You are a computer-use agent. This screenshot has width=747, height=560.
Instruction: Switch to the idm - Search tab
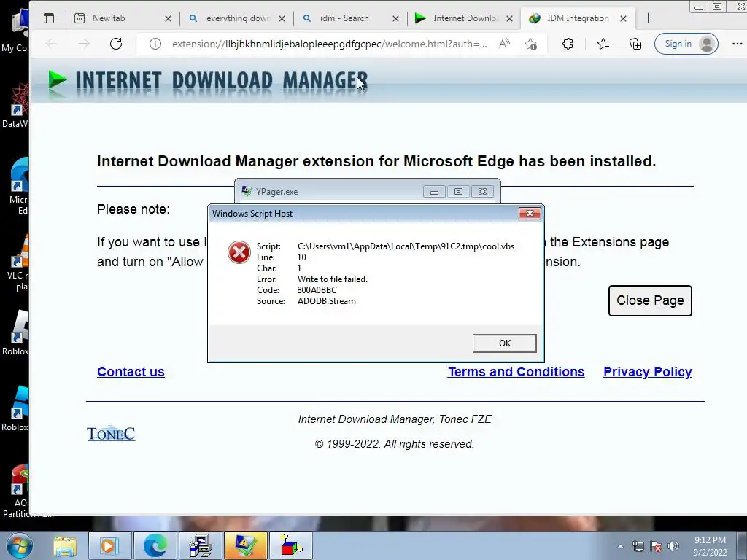tap(351, 18)
